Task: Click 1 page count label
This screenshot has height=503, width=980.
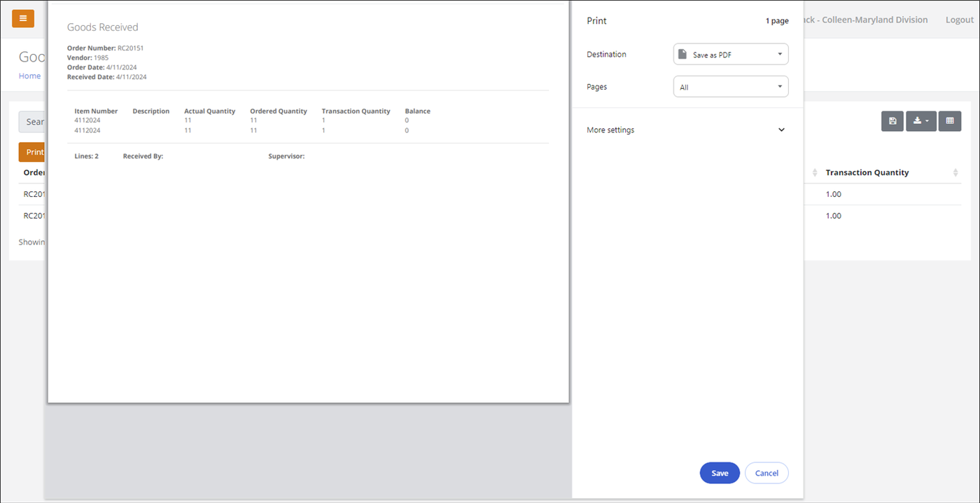Action: pos(777,21)
